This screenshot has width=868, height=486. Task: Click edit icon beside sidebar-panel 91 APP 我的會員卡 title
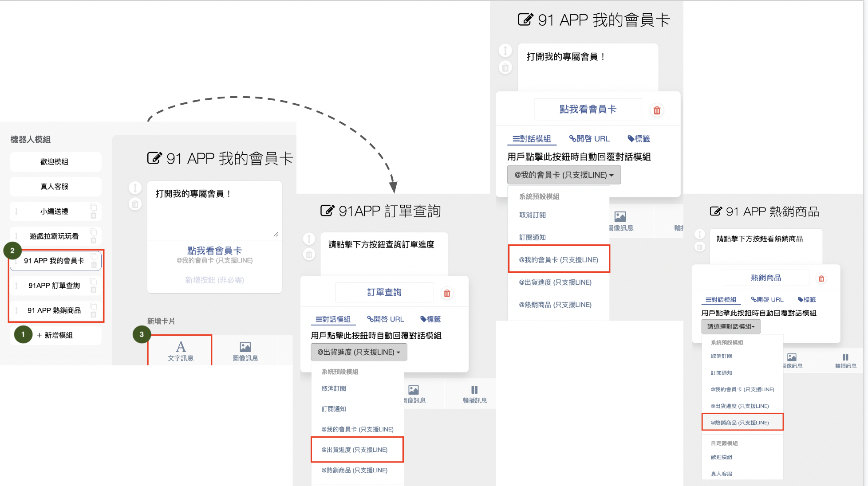[x=154, y=158]
